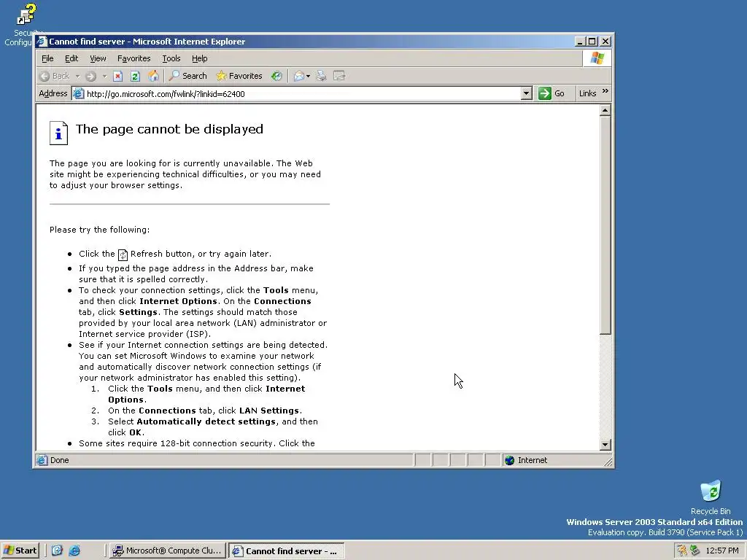Open the Search pane from the toolbar

[x=188, y=76]
